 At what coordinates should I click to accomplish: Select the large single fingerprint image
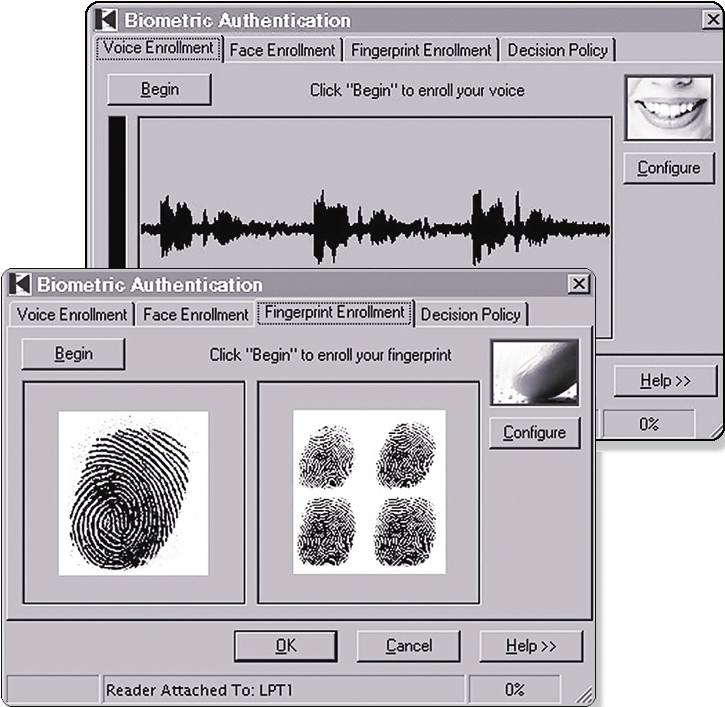(x=133, y=493)
